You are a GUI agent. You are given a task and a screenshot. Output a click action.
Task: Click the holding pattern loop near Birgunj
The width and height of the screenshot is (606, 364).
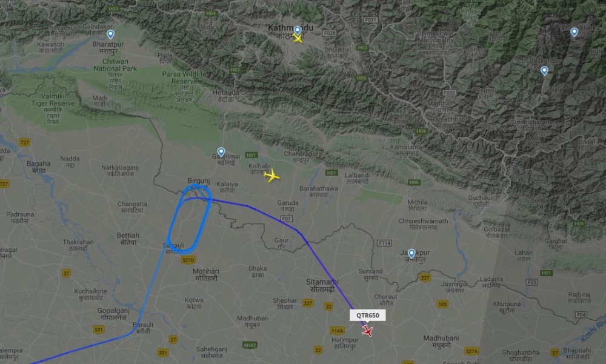click(x=189, y=219)
